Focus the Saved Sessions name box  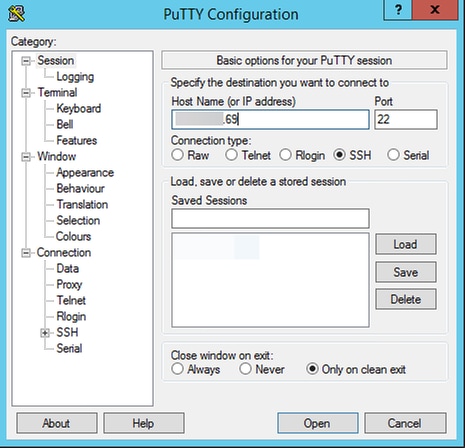pos(270,219)
